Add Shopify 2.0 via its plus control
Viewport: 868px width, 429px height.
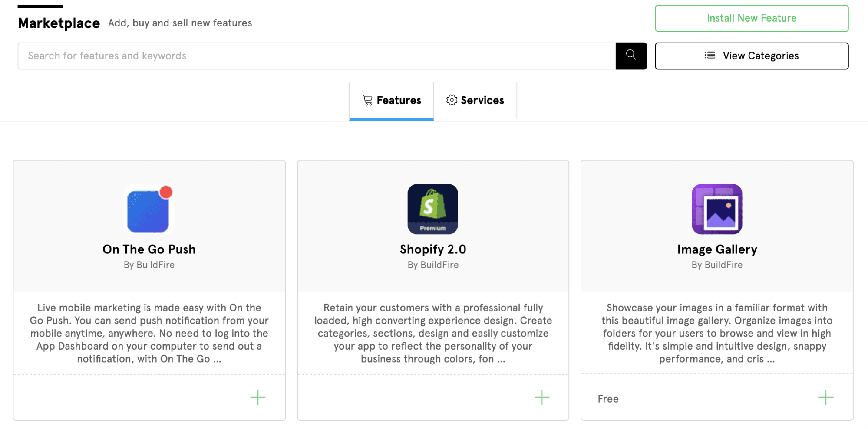coord(541,397)
